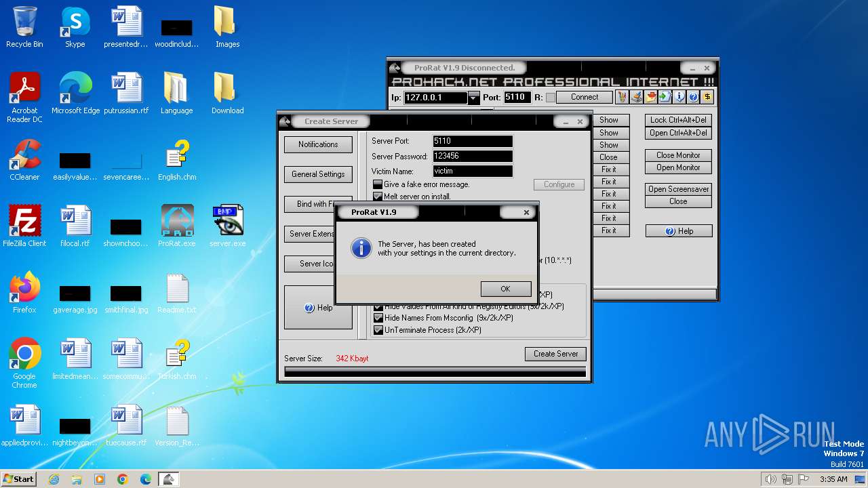Select CCleaner desktop shortcut
The height and width of the screenshot is (488, 868).
coord(24,159)
